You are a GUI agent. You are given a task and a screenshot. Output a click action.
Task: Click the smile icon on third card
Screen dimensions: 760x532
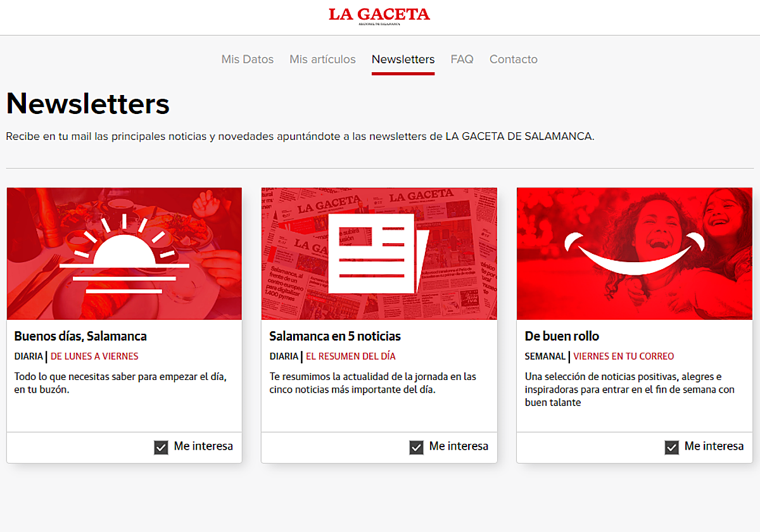click(x=634, y=253)
